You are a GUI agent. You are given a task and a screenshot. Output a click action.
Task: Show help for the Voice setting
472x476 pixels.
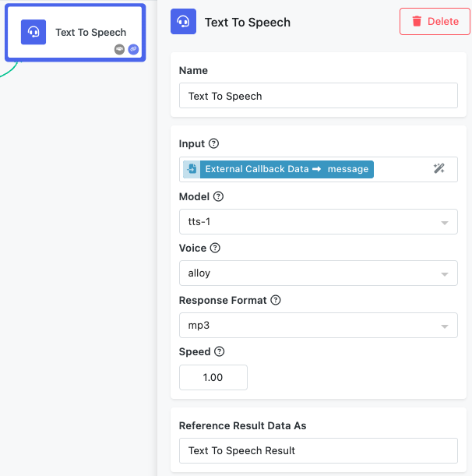(x=215, y=248)
